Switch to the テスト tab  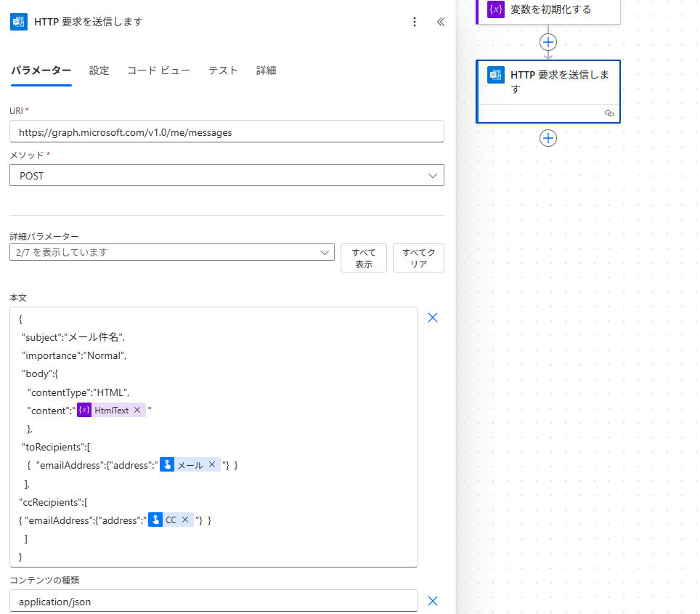[x=223, y=70]
